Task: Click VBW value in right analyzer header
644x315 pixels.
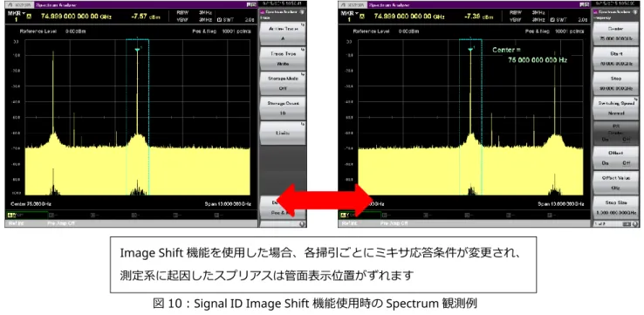Action: pyautogui.click(x=538, y=20)
